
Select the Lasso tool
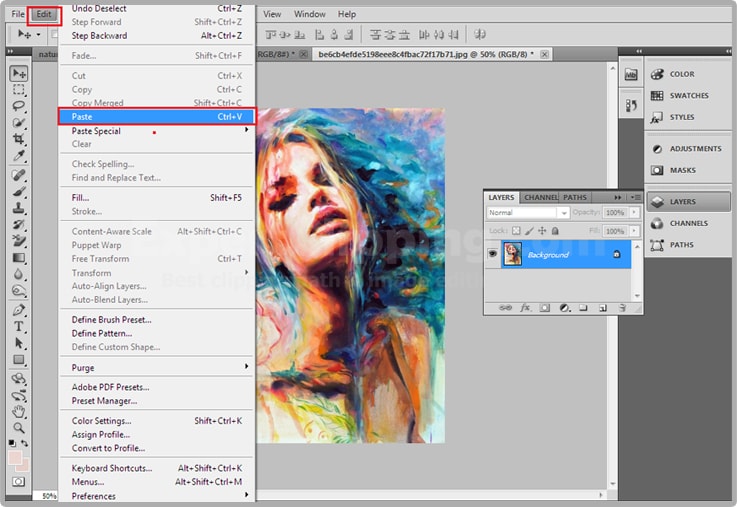point(19,106)
